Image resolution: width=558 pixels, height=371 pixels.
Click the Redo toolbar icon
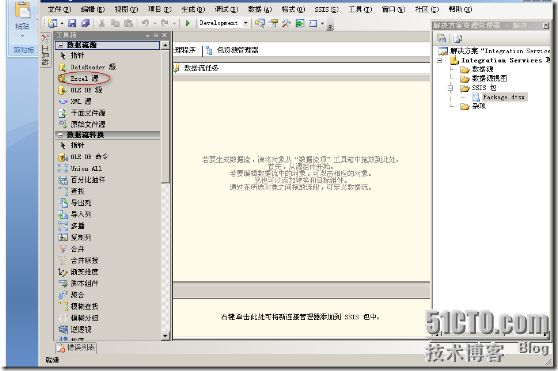click(164, 23)
